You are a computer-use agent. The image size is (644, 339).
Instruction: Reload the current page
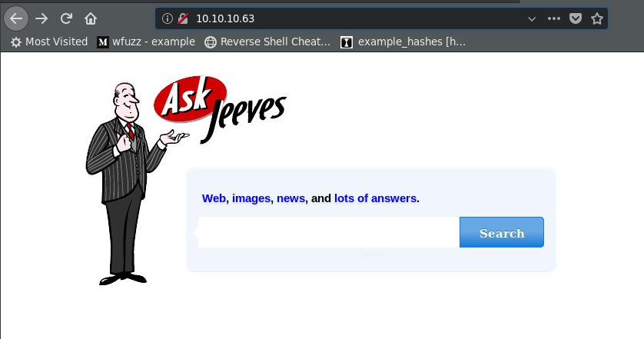coord(66,18)
